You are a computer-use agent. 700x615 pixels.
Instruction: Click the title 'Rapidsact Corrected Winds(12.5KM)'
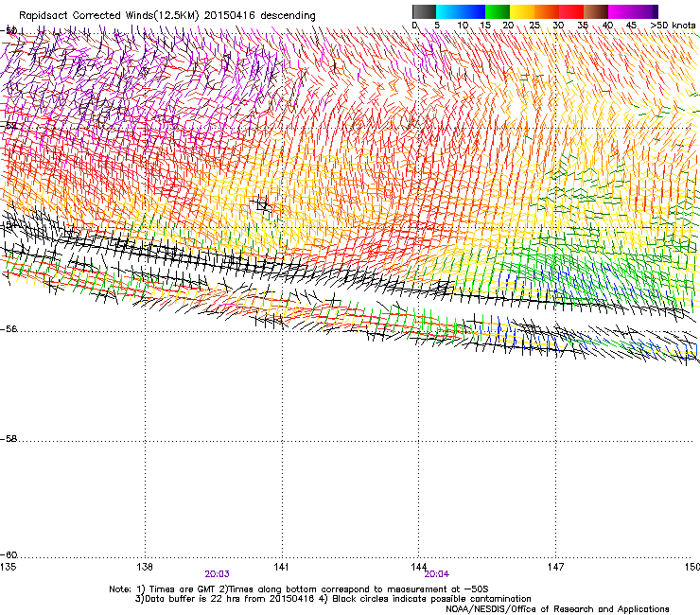point(109,16)
